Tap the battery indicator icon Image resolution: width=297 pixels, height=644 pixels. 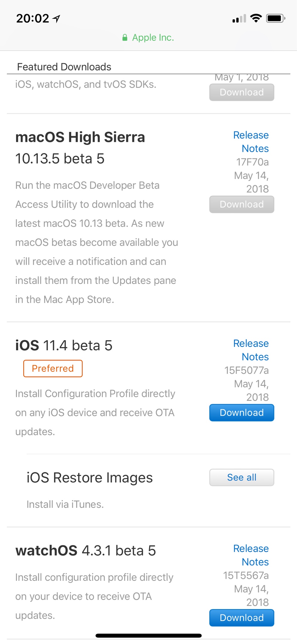click(275, 18)
